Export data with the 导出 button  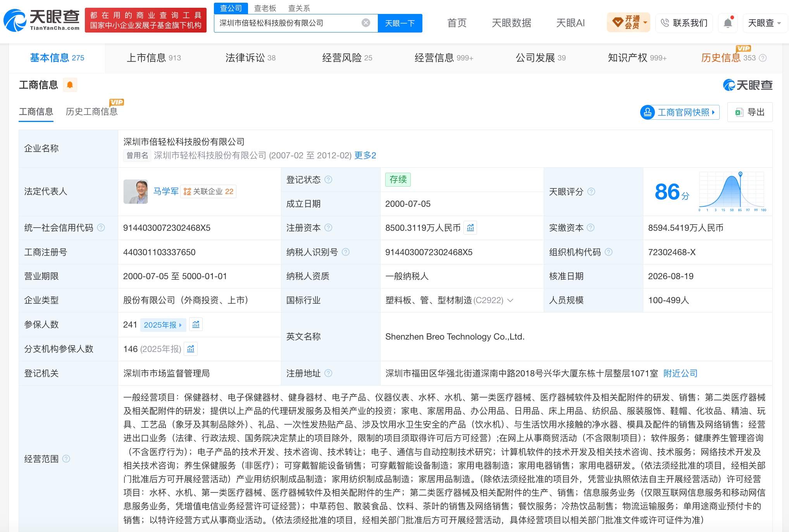(750, 112)
